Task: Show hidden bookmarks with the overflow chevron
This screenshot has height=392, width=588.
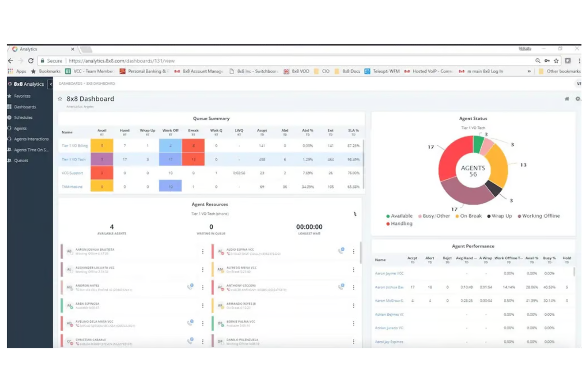Action: pyautogui.click(x=529, y=71)
